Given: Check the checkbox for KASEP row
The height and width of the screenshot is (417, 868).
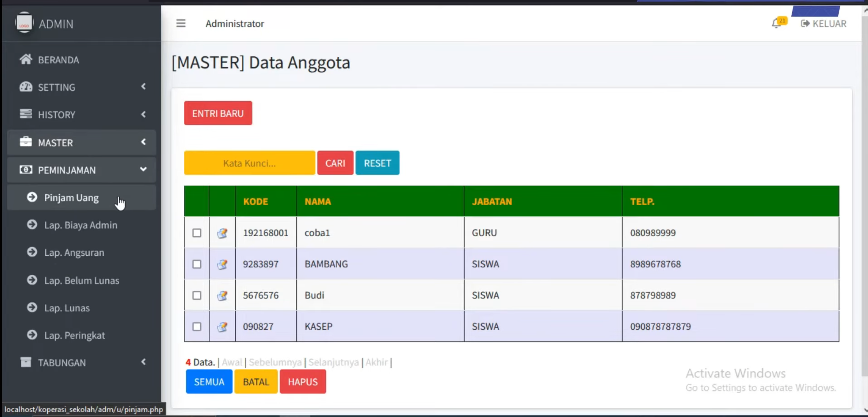Looking at the screenshot, I should point(197,327).
